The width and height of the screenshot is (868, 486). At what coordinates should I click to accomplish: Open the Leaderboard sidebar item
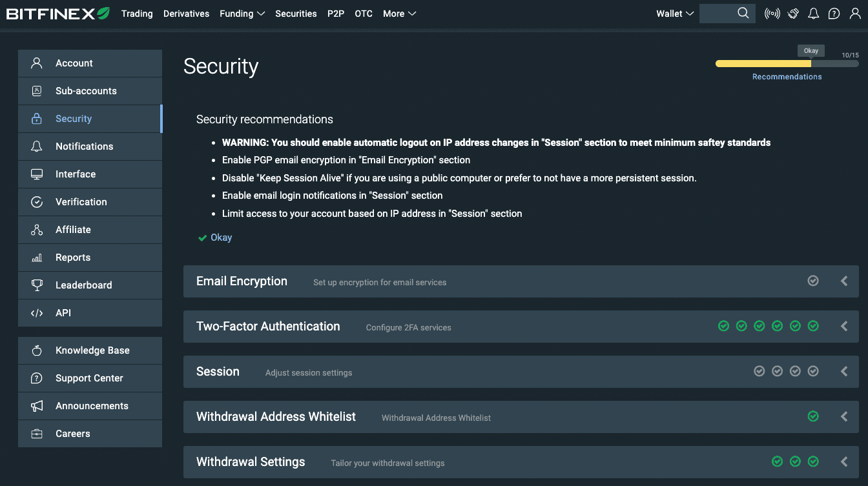pos(90,285)
